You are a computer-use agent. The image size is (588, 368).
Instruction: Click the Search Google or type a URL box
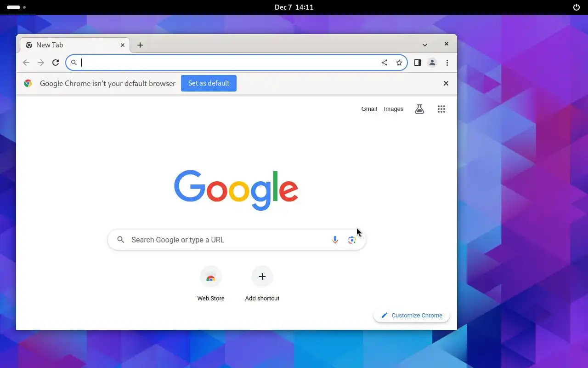coord(237,240)
